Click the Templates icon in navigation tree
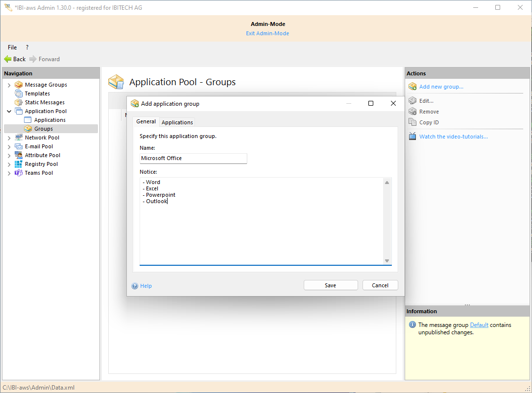The image size is (532, 393). point(19,93)
